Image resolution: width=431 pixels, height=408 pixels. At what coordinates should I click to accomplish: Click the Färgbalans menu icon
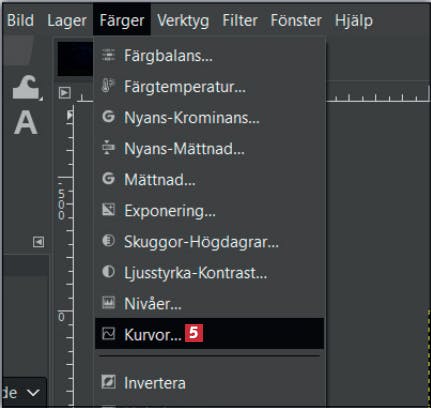[x=108, y=55]
